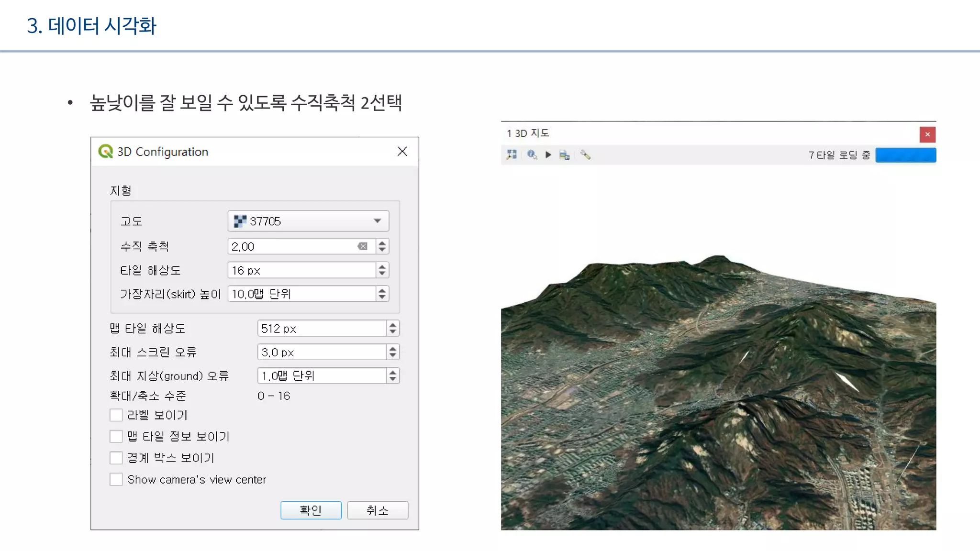The height and width of the screenshot is (551, 980).
Task: Enable the 맵 타일 정보 보이기 checkbox
Action: [116, 436]
